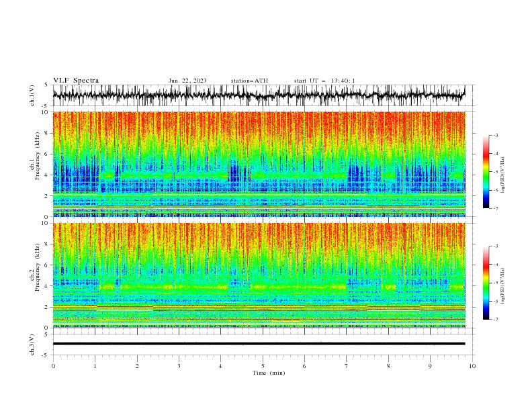Click the time axis tick label '1'
This screenshot has height=411, width=532.
(x=95, y=366)
